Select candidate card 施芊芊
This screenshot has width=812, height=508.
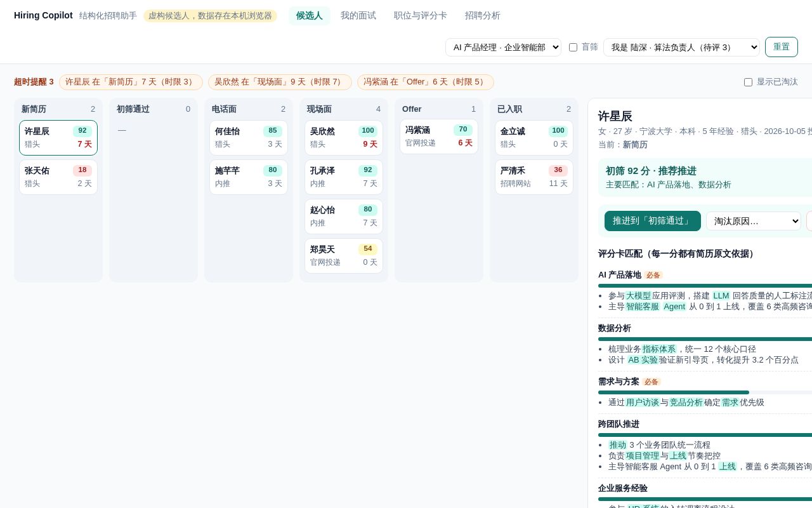(249, 177)
